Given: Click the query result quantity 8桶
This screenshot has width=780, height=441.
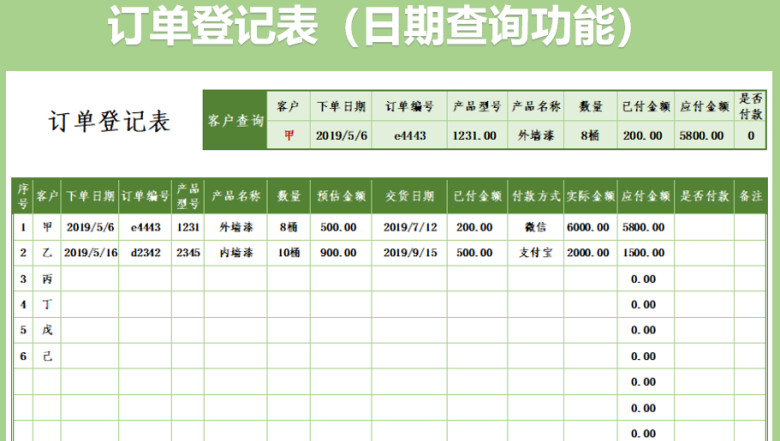Looking at the screenshot, I should coord(590,135).
